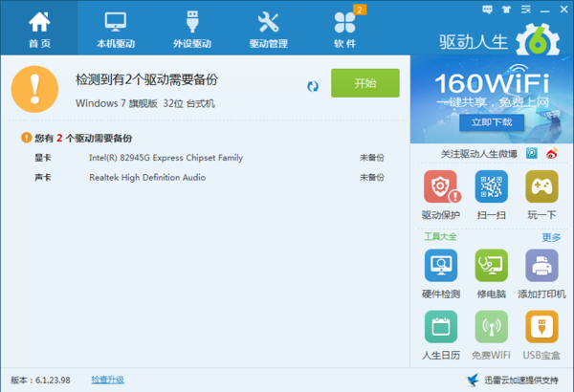This screenshot has height=392, width=574.
Task: Click the Xunlei bird icon
Action: pos(473,380)
